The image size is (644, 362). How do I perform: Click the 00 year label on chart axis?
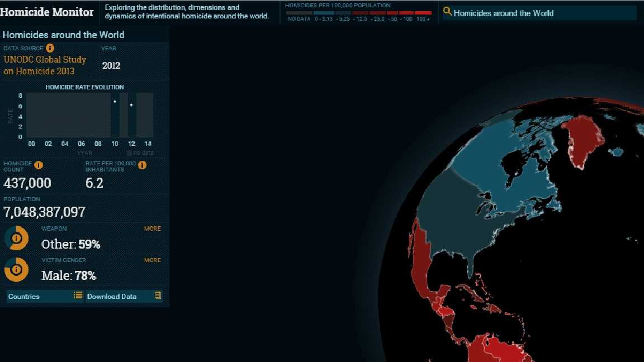click(32, 144)
